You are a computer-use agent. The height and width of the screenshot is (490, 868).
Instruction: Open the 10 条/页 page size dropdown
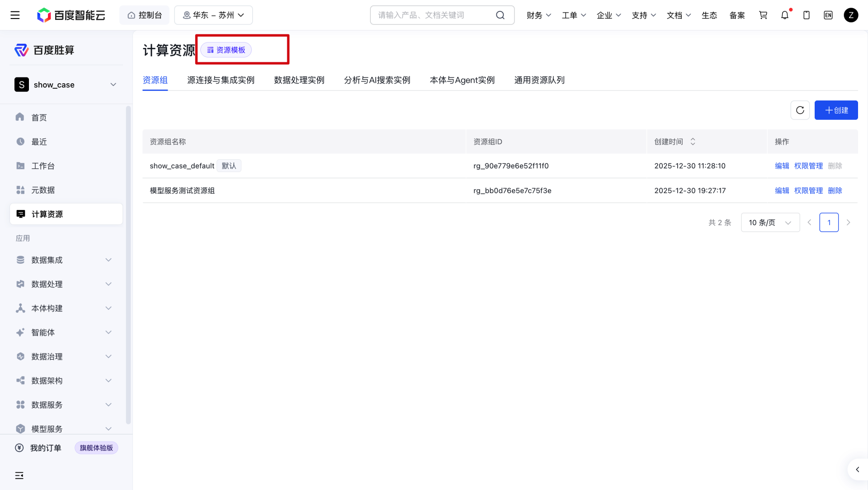[x=770, y=223]
